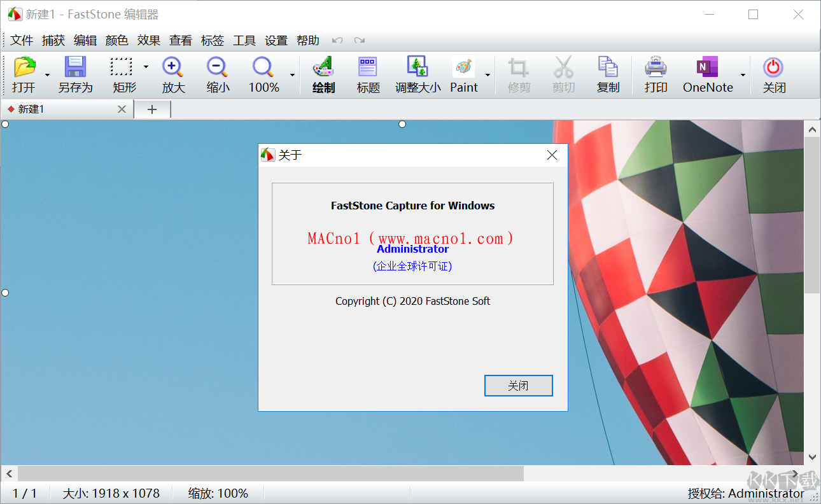
Task: Expand the 100% zoom dropdown arrow
Action: click(292, 75)
